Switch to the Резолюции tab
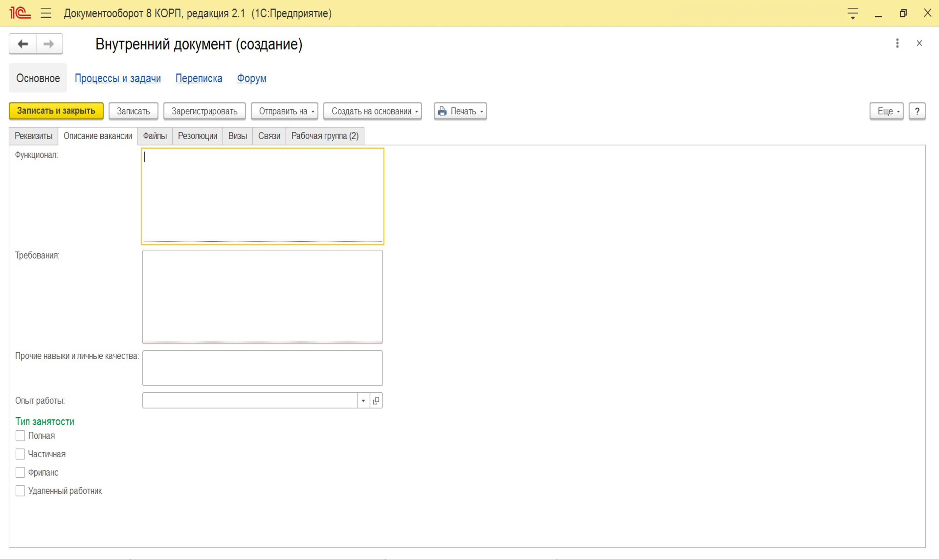Screen dimensions: 939x560 pyautogui.click(x=197, y=136)
